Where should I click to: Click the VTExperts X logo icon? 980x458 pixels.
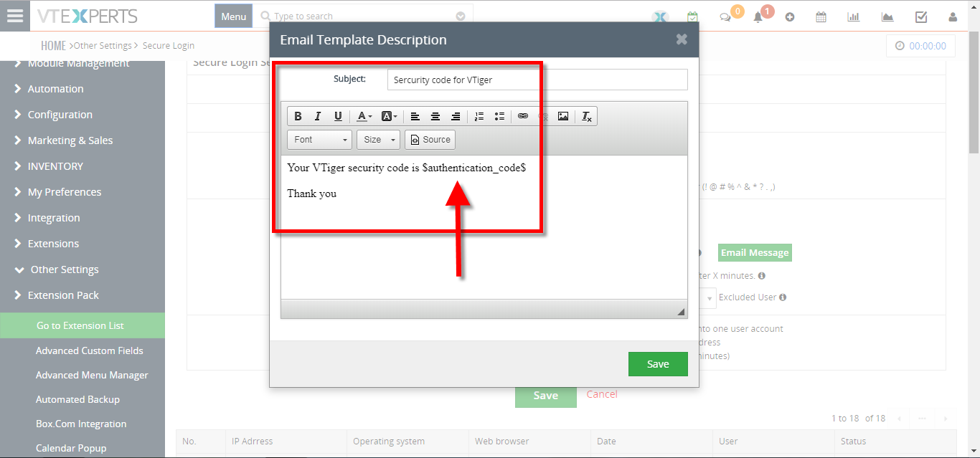[660, 17]
